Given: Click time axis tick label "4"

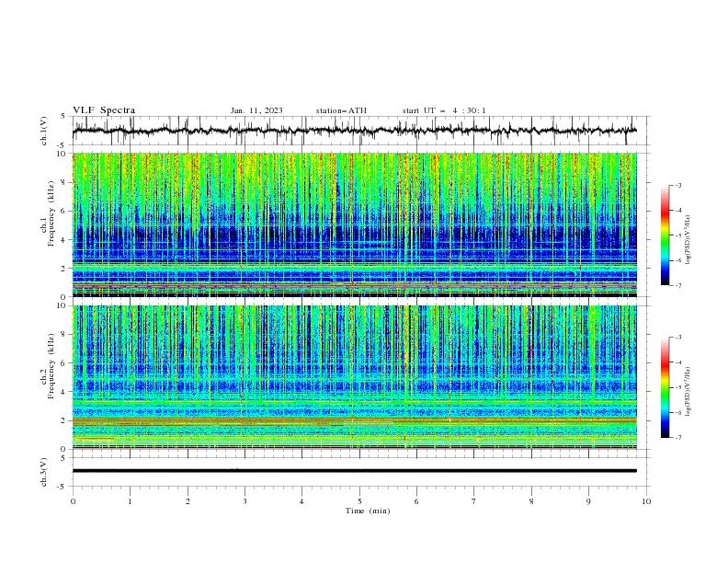Looking at the screenshot, I should pyautogui.click(x=302, y=501).
